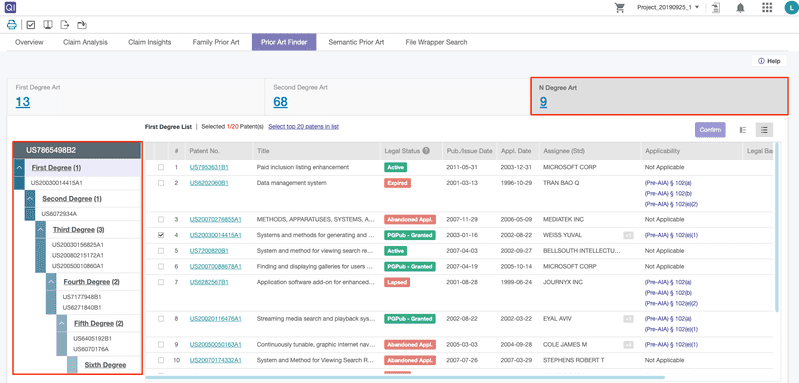Viewport: 799px width, 383px height.
Task: Open the shopping cart icon
Action: point(620,8)
